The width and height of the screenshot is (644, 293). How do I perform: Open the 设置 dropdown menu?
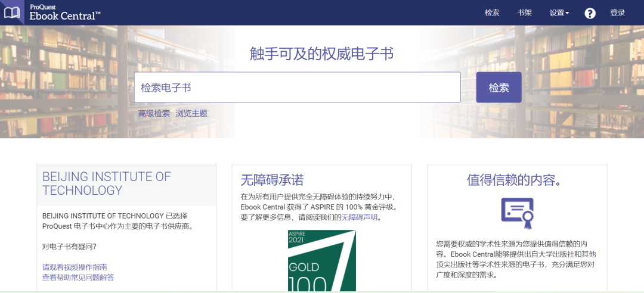559,13
